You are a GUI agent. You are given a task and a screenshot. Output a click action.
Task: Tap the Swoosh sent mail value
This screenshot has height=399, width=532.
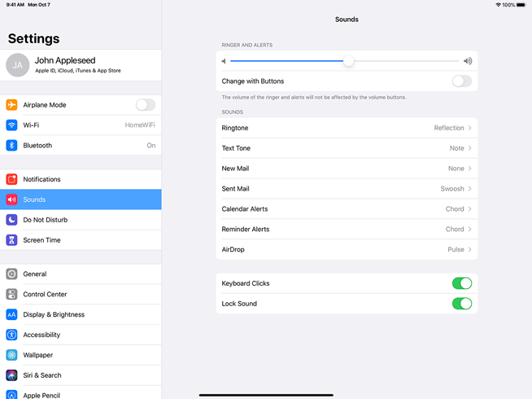[452, 188]
